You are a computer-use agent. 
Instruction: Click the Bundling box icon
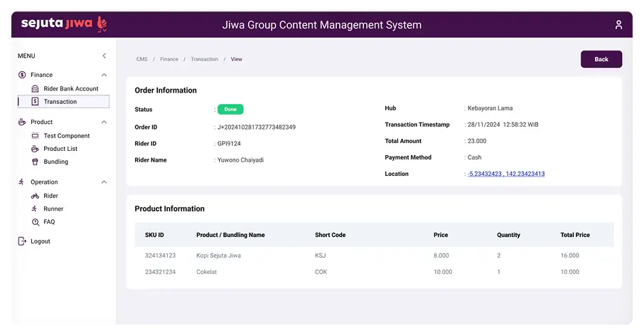(36, 162)
